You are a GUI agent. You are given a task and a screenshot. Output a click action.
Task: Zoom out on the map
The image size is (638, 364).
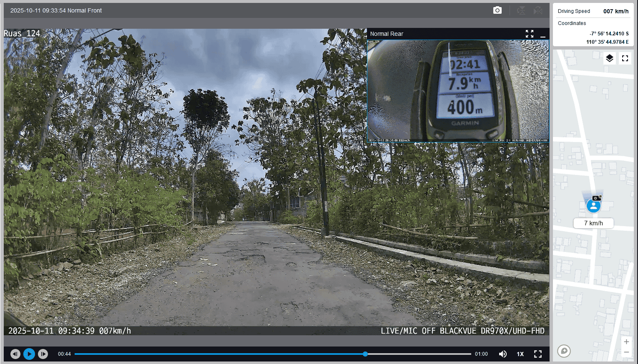[x=626, y=352]
